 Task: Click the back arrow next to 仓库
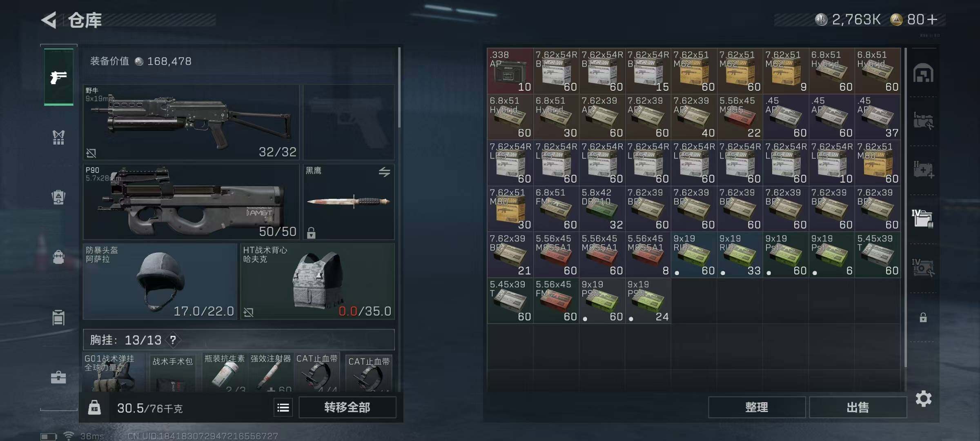click(x=49, y=20)
